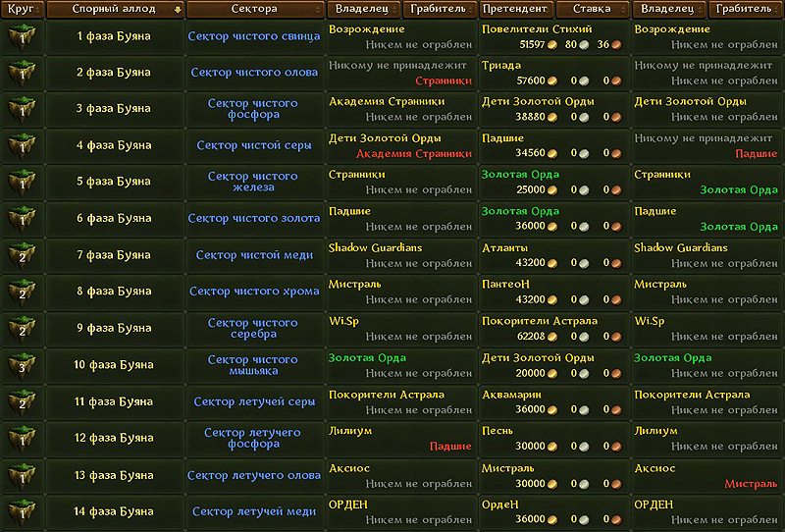
Task: Click the silver coin icon after 80
Action: [584, 45]
